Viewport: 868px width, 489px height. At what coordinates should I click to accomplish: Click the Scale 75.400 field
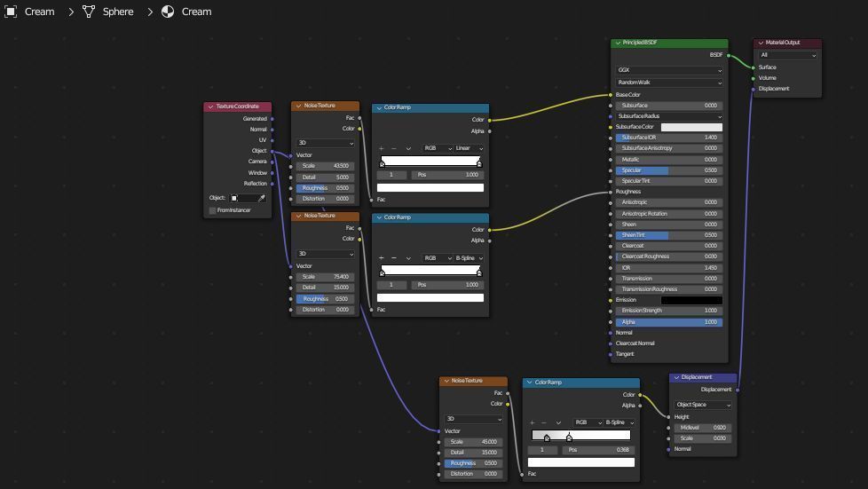coord(325,277)
